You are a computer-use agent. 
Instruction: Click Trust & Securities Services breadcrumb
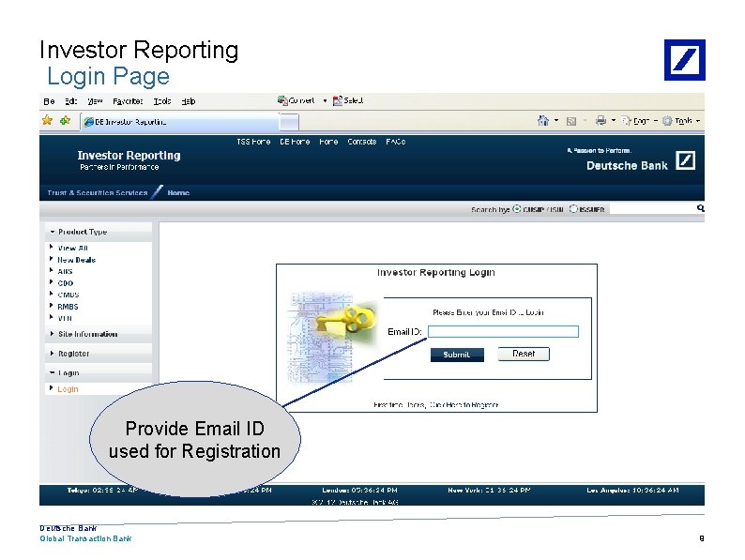(x=98, y=193)
